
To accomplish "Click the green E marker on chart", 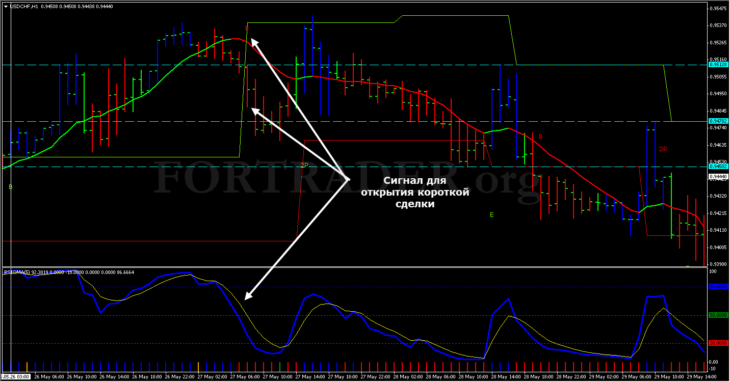I will click(492, 215).
